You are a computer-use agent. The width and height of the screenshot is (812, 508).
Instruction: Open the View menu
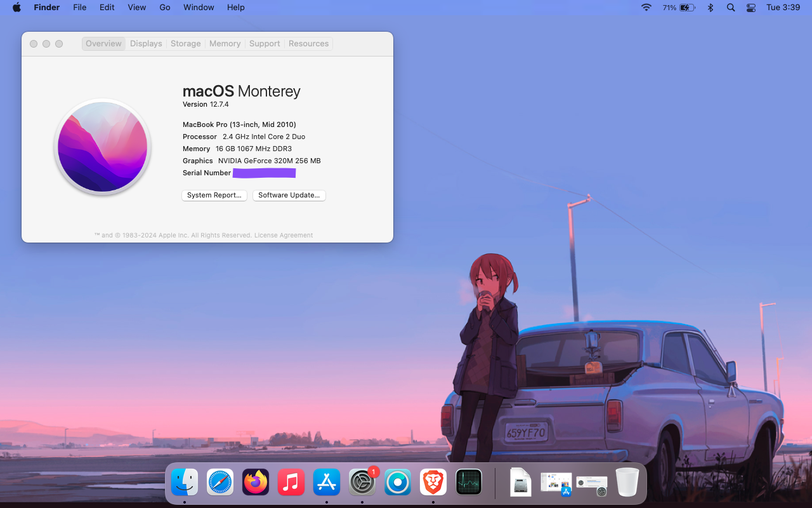click(x=137, y=8)
